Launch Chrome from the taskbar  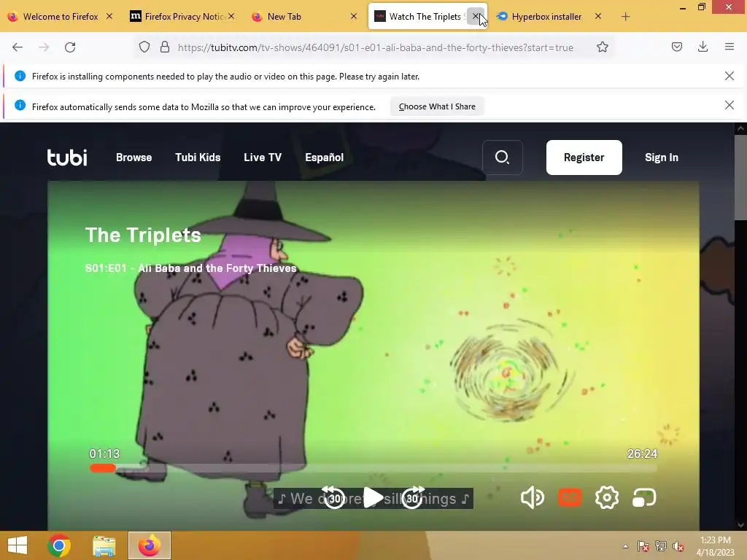click(59, 545)
